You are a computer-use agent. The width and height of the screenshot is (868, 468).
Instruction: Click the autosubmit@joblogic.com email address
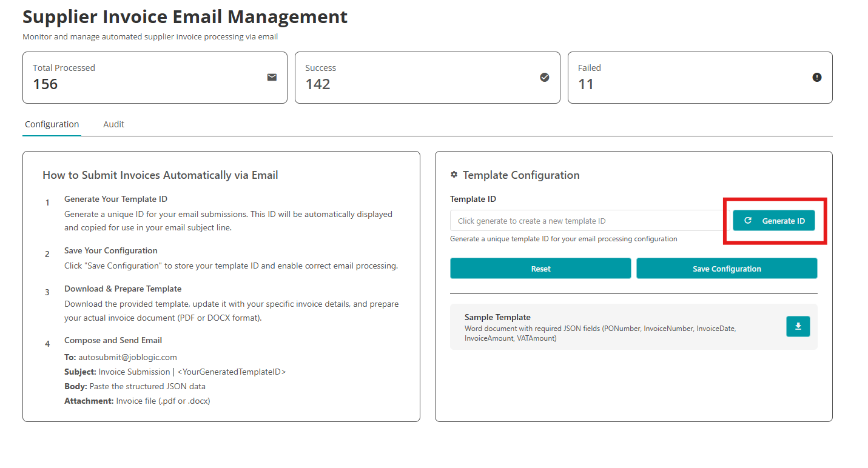click(x=127, y=357)
